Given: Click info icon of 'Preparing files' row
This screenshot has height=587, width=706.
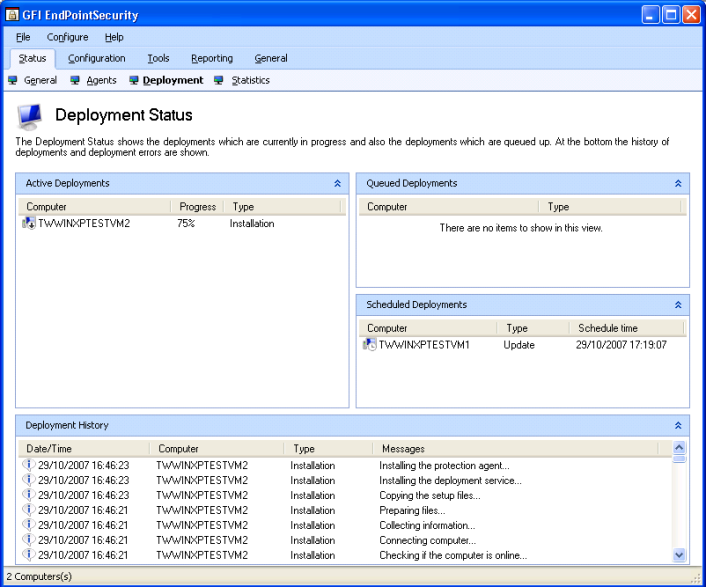Looking at the screenshot, I should (x=28, y=510).
